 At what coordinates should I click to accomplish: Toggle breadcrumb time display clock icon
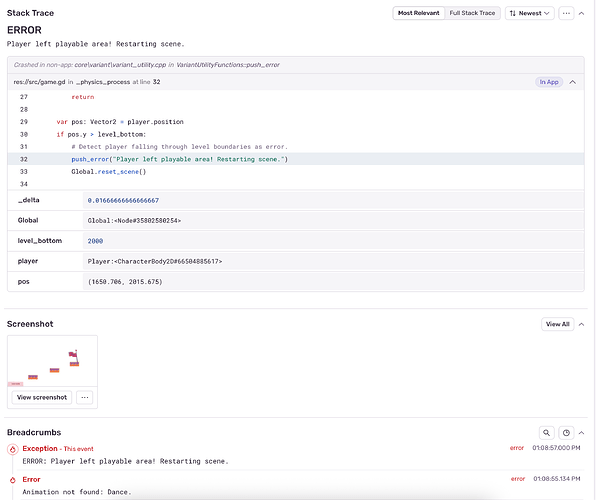tap(566, 433)
